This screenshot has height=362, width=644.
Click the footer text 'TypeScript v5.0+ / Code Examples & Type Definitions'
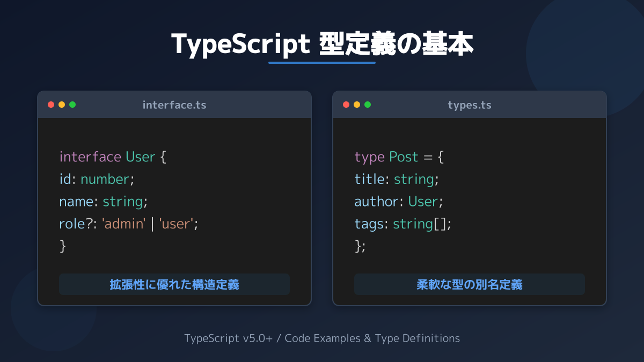pos(322,338)
